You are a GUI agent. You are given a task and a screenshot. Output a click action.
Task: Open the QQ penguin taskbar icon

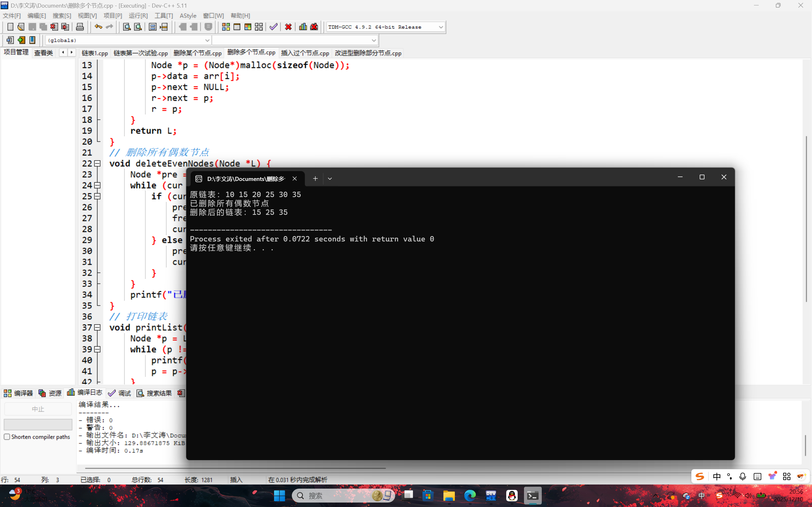[x=512, y=496]
